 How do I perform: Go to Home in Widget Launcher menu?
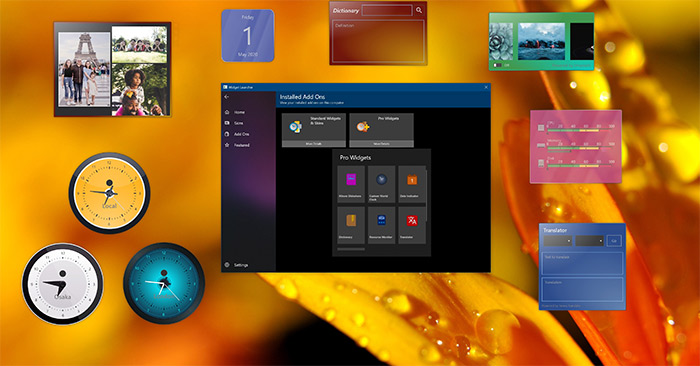tap(240, 112)
